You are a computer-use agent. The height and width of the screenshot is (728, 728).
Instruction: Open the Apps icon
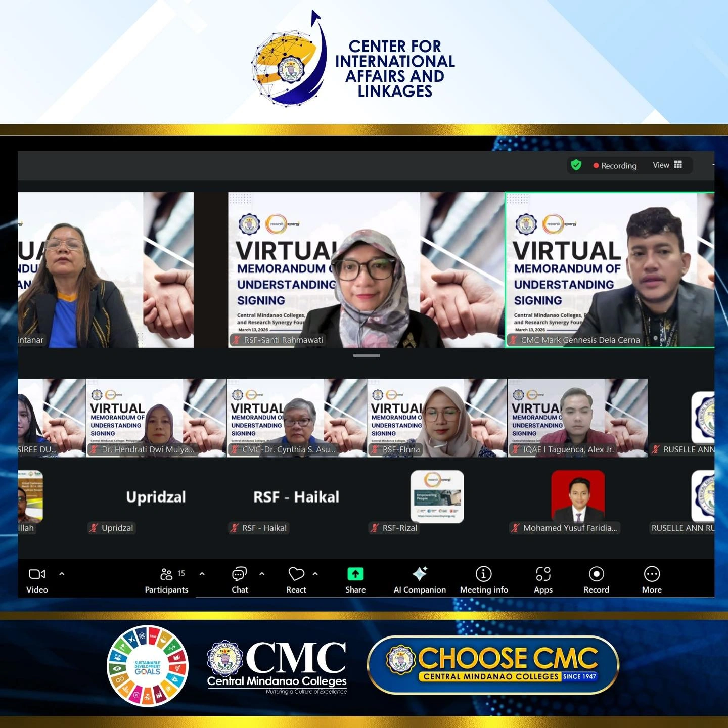543,574
